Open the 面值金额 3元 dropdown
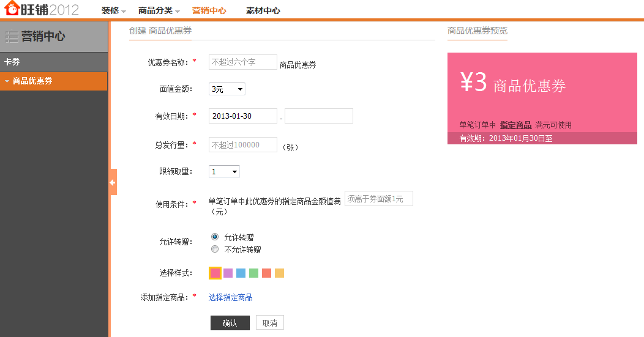The image size is (644, 337). coord(227,89)
